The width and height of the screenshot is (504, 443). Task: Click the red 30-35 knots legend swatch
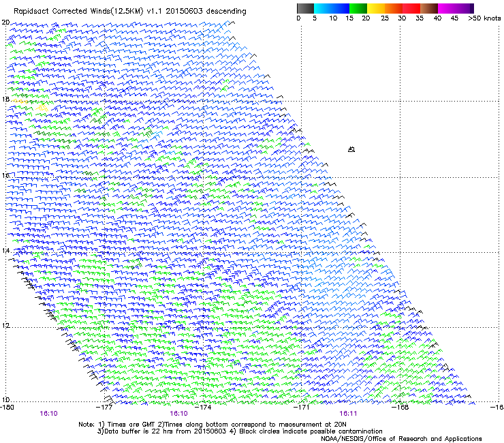[411, 8]
